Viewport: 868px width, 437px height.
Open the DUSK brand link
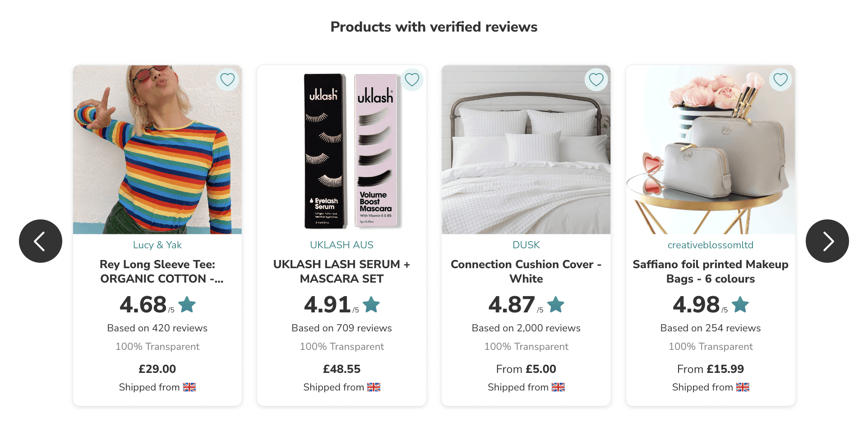(x=526, y=245)
